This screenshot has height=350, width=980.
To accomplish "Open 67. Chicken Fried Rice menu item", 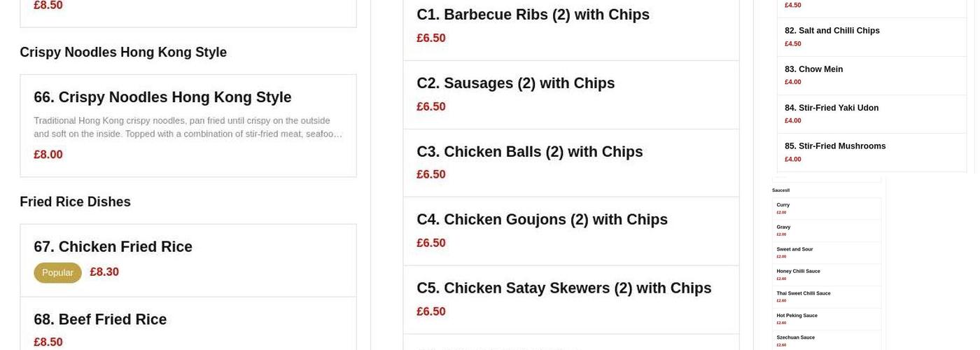I will point(113,247).
